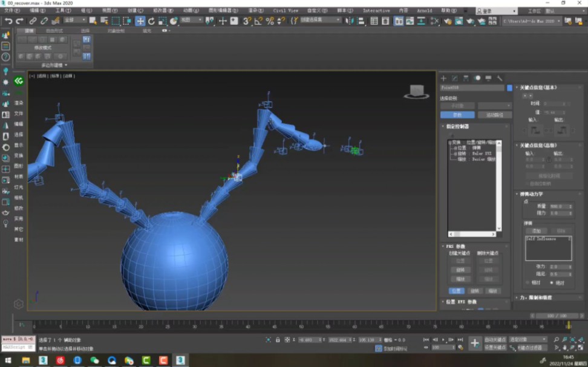Expand the 力、限制和精度 rollout

535,297
